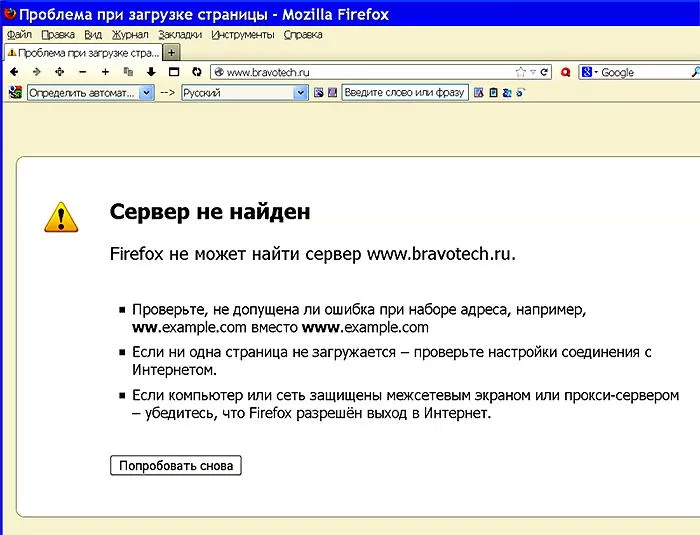Click the Back arrow in the navigation toolbar
This screenshot has width=700, height=535.
point(14,71)
